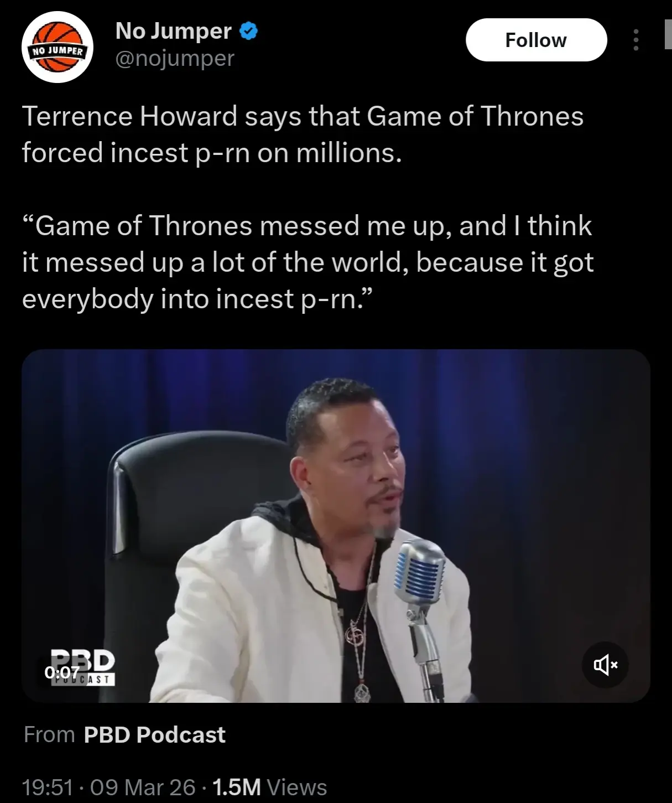This screenshot has height=803, width=672.
Task: Unmute the video with the speaker icon
Action: click(x=605, y=665)
